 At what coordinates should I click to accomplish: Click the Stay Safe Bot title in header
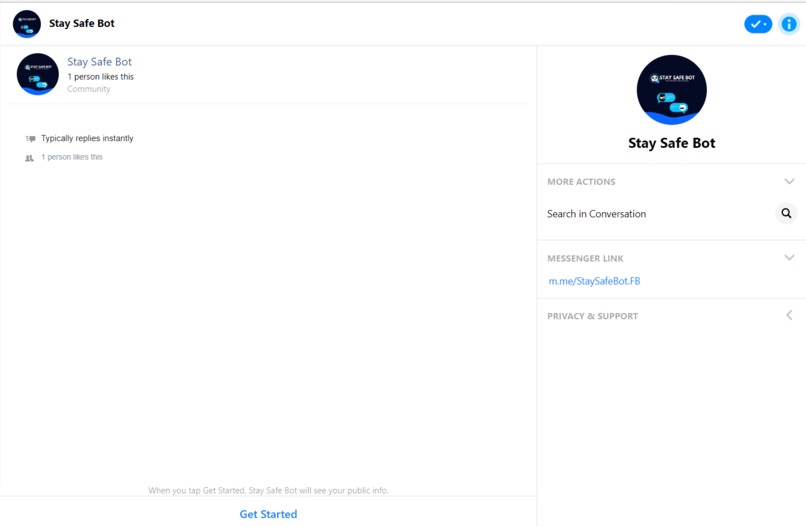82,24
